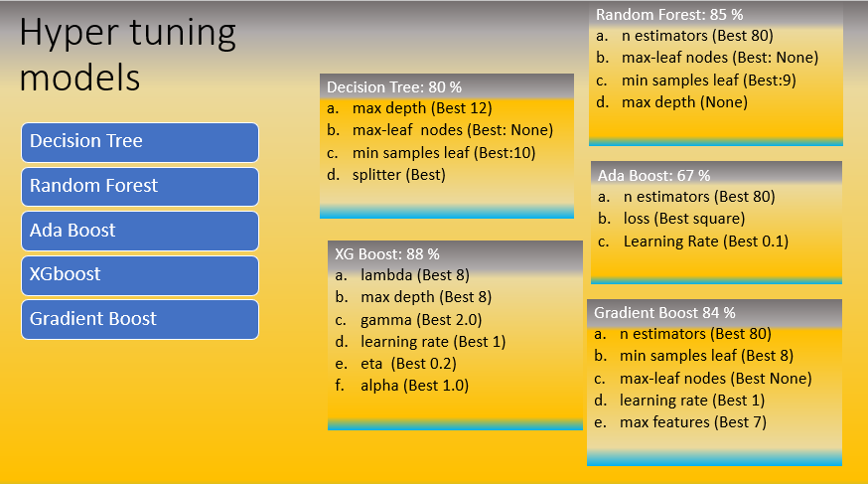The image size is (868, 484).
Task: Select 'max-leaf nodes (Best: None)' in Random Forest box
Action: click(x=720, y=58)
